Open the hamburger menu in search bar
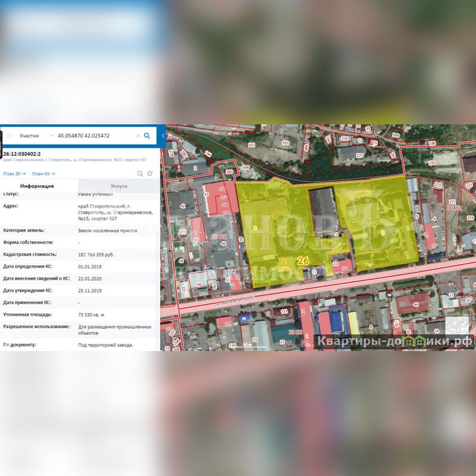The image size is (476, 476). 9,136
